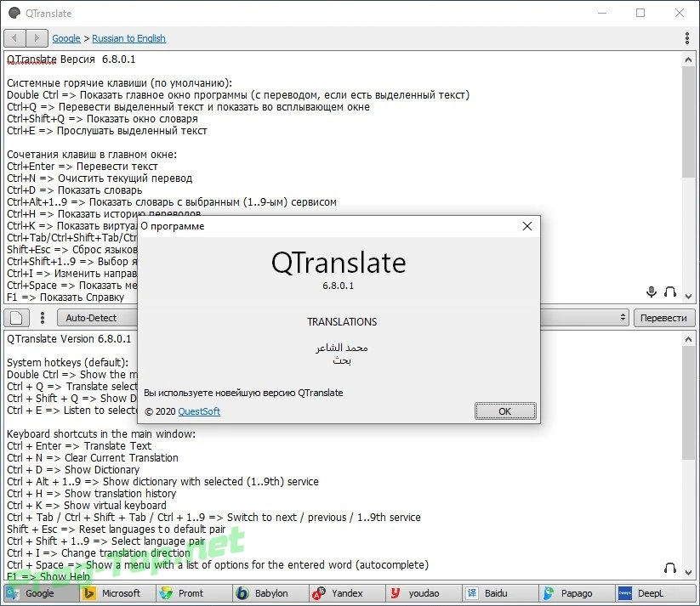Click the DeepL service icon
700x606 pixels.
625,593
